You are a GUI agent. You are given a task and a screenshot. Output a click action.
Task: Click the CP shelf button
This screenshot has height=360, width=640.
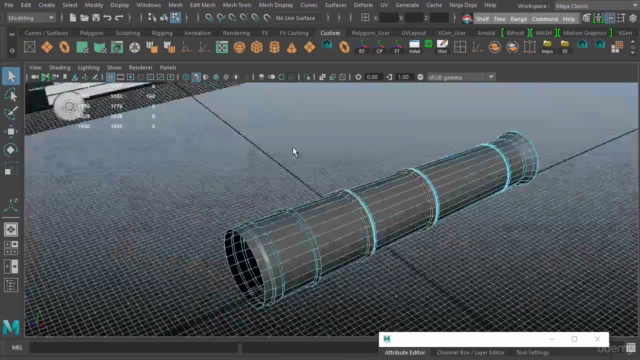coord(379,47)
